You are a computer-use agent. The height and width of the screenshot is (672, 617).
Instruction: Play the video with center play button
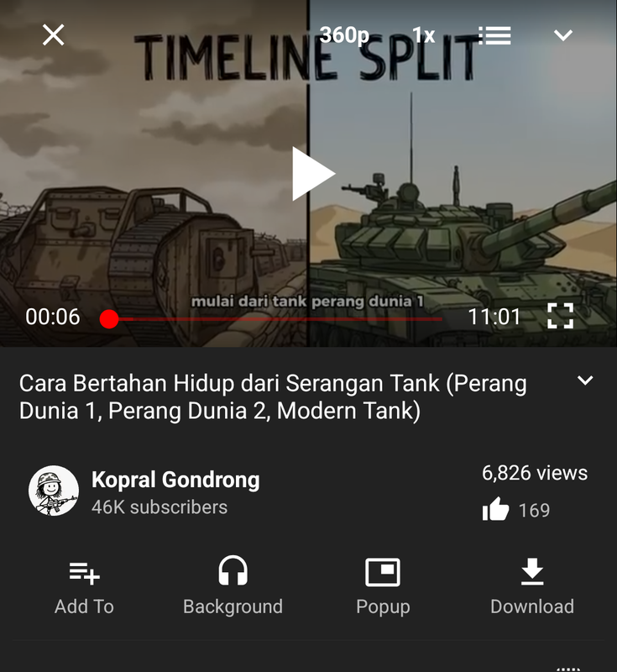click(x=313, y=174)
